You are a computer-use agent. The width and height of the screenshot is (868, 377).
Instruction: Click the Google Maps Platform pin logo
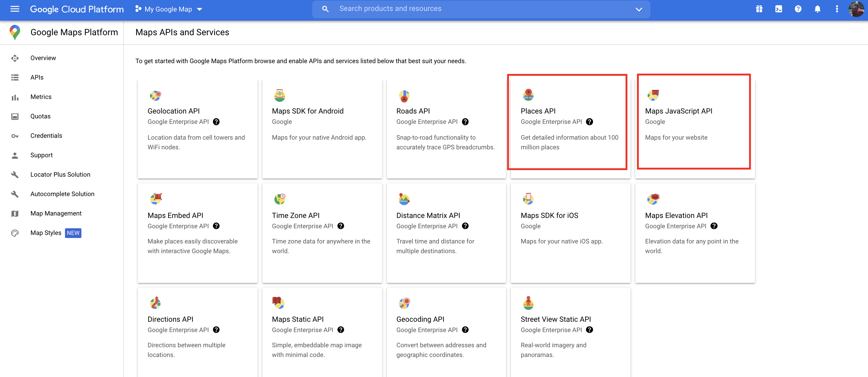click(x=15, y=32)
